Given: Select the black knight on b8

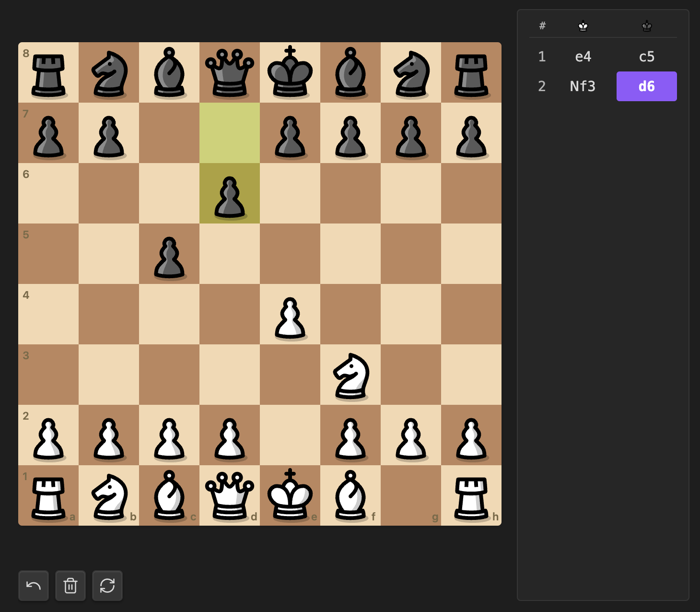Looking at the screenshot, I should [x=109, y=72].
